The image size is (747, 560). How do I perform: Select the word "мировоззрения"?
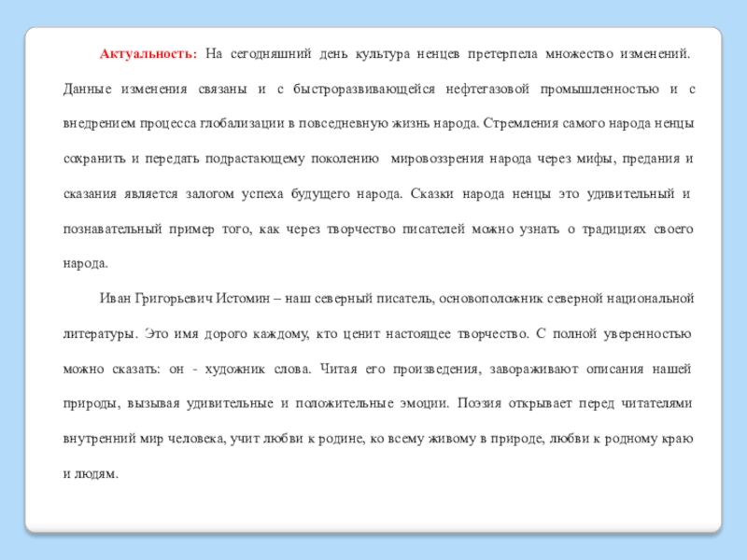[x=436, y=159]
